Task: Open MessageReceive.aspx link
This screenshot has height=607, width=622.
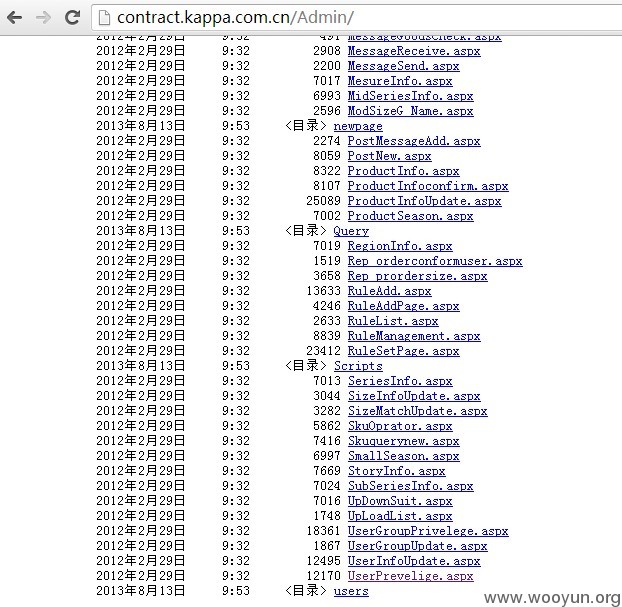Action: pyautogui.click(x=414, y=51)
